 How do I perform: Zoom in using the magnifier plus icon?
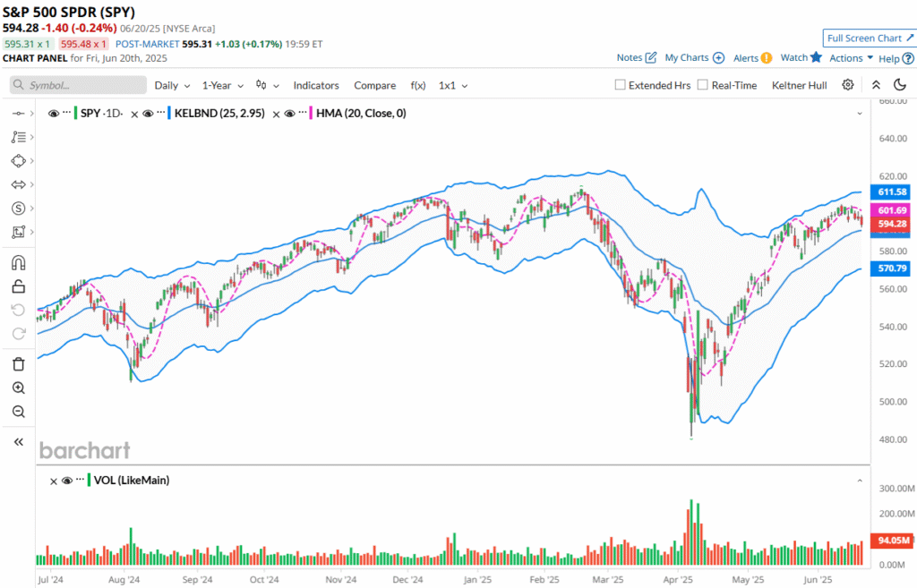click(x=18, y=388)
